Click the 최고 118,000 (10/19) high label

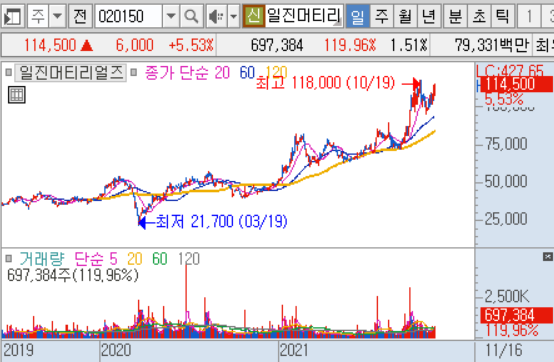point(325,83)
